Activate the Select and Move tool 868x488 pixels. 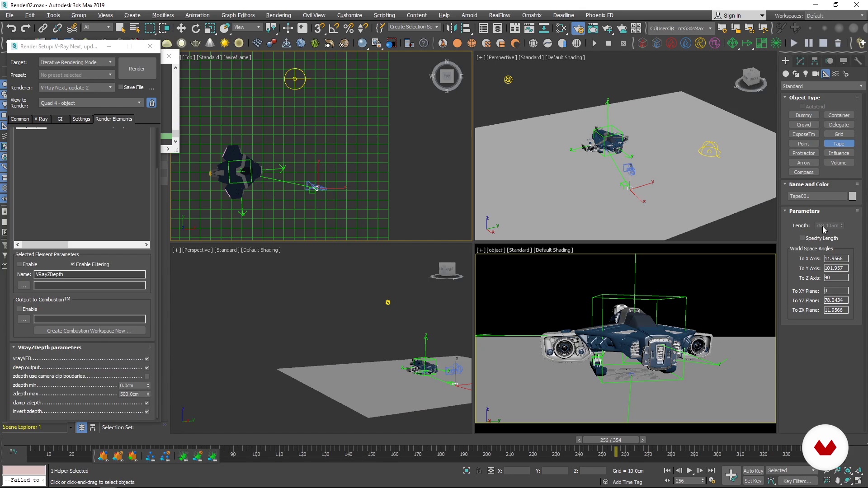181,28
